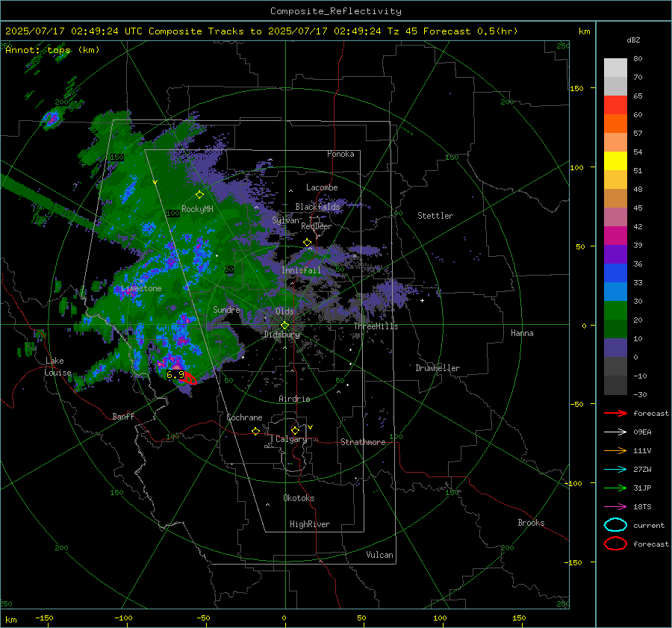Click the 100 tick on right axis
Viewport: 672px width, 628px height.
[576, 167]
